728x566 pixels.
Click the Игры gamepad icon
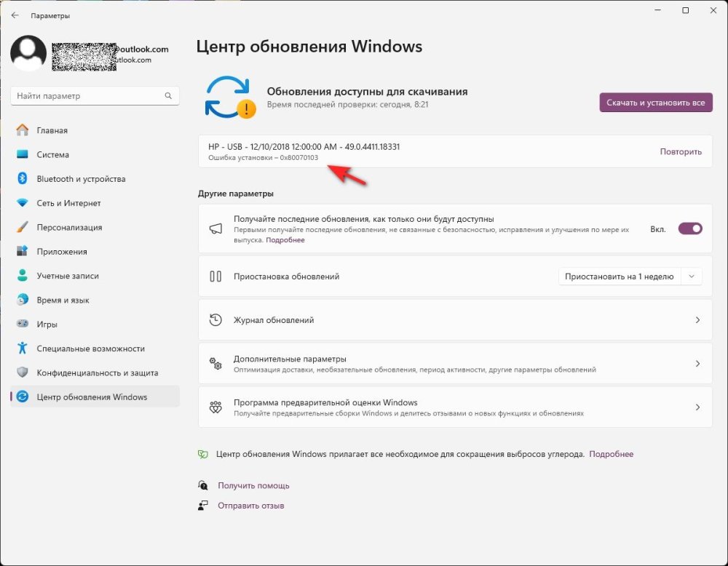point(23,324)
